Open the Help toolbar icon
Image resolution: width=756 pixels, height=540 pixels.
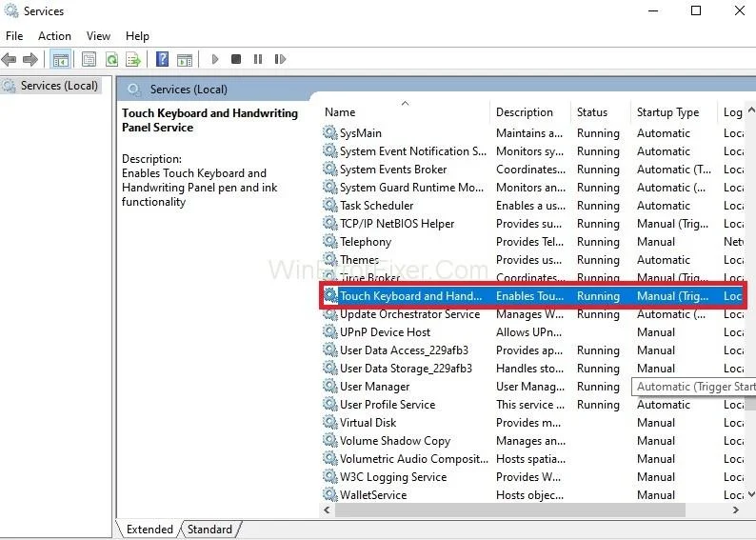point(163,59)
